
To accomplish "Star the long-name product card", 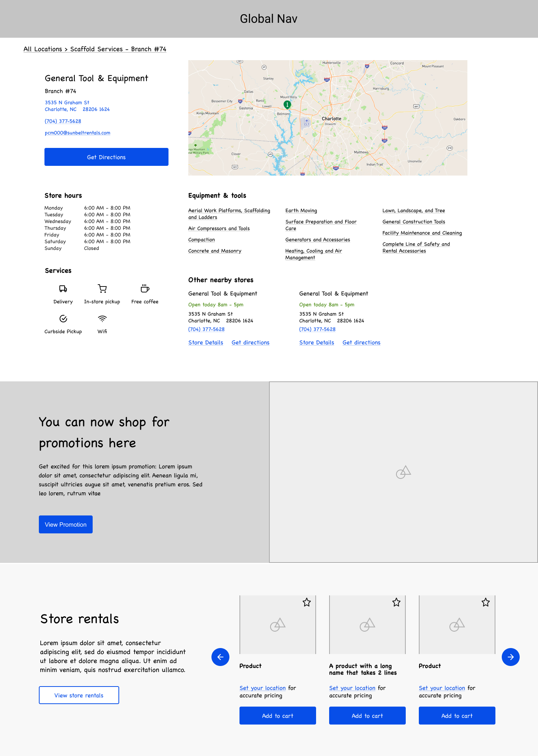I will pos(396,602).
